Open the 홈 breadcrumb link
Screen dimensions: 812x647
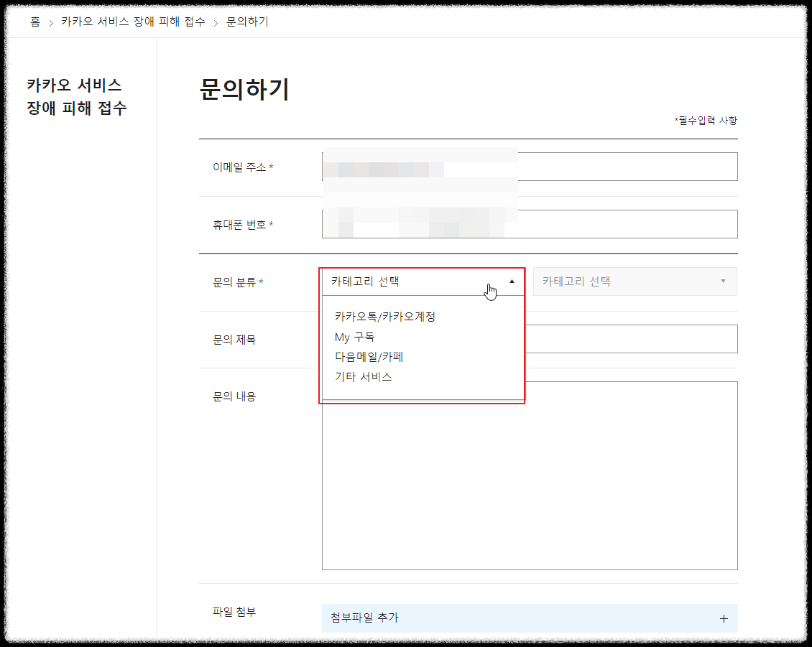(34, 22)
